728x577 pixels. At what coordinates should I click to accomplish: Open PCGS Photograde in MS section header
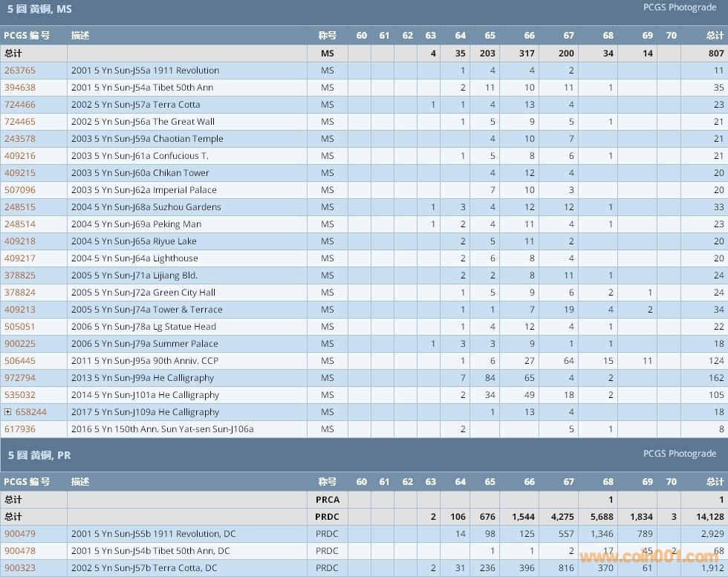(x=679, y=7)
